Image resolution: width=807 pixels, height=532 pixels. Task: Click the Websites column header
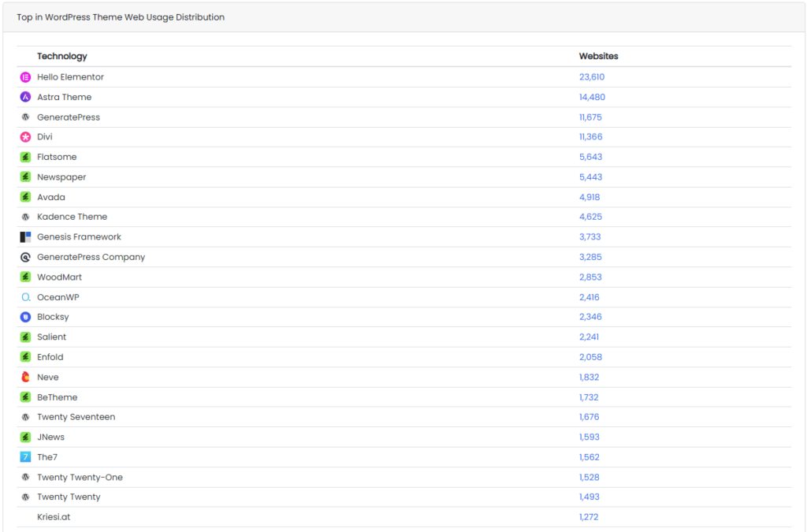[x=598, y=56]
